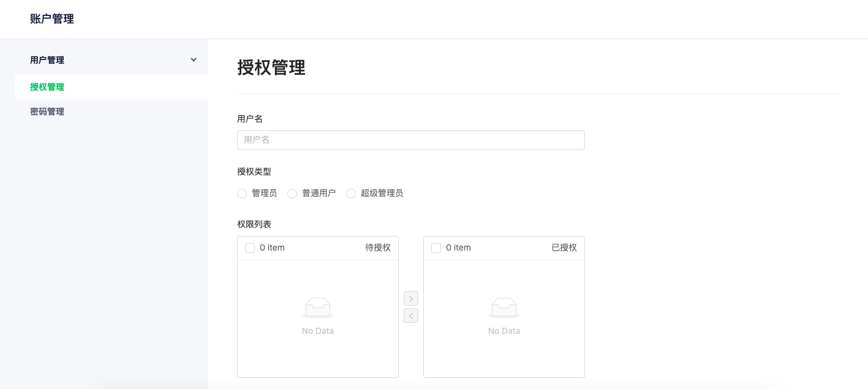Click the 授权管理 page title
The image size is (868, 389).
click(271, 69)
